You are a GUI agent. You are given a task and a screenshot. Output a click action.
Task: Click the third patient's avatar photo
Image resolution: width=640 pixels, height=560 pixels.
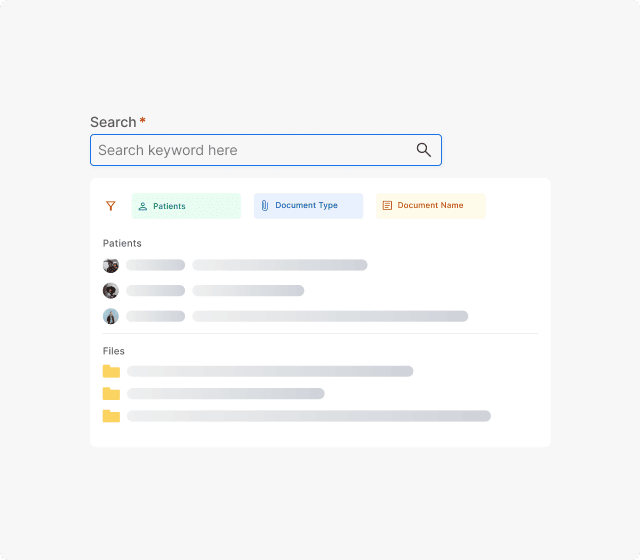(x=111, y=316)
